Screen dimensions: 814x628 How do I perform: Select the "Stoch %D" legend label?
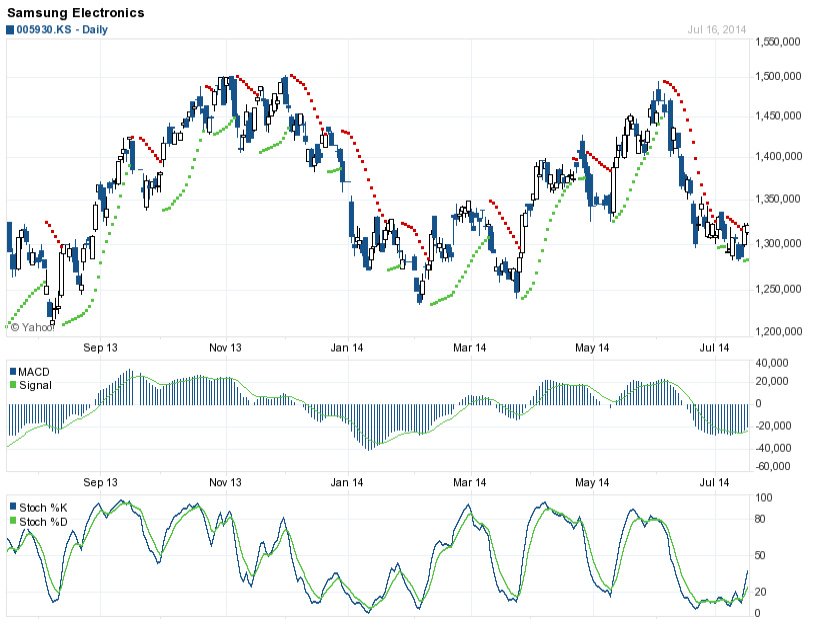[x=43, y=522]
